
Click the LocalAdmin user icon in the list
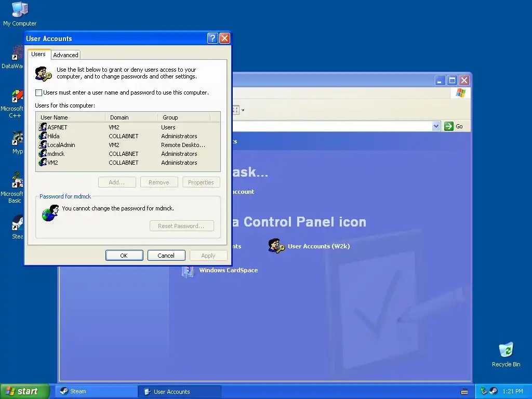pyautogui.click(x=43, y=144)
